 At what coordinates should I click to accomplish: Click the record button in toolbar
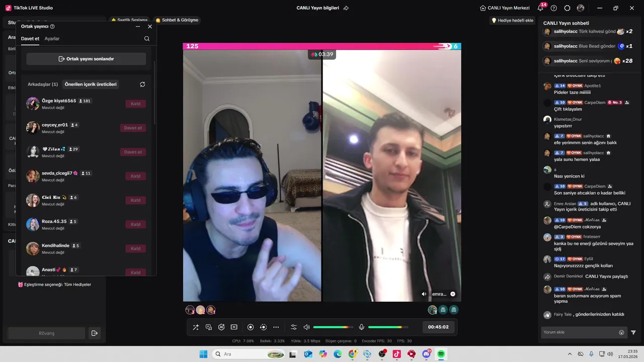pyautogui.click(x=251, y=327)
